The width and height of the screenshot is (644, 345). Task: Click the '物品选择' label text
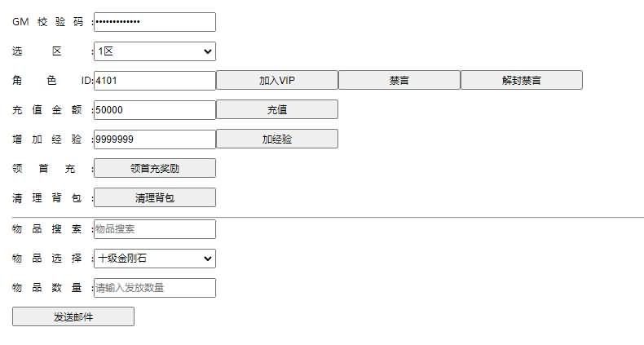click(49, 259)
